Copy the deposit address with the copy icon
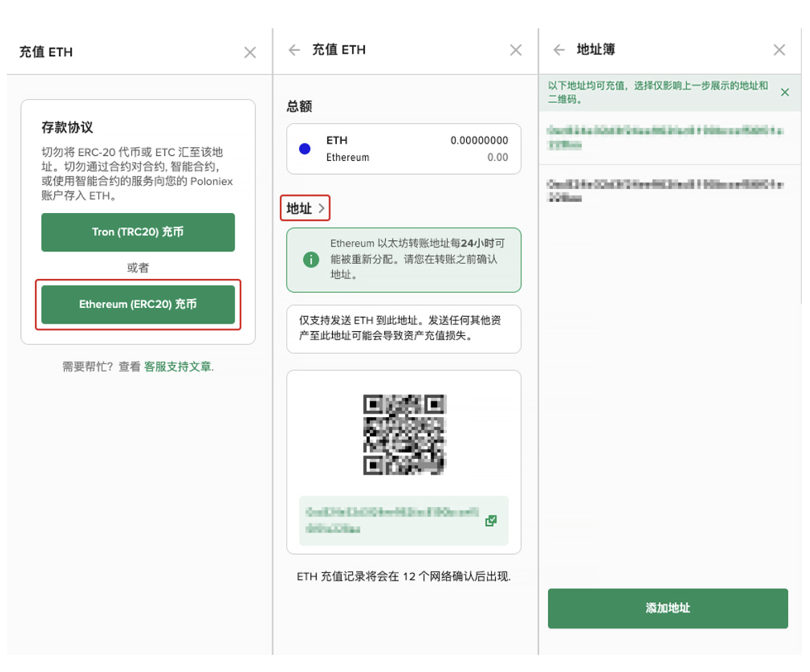The height and width of the screenshot is (672, 810). pyautogui.click(x=491, y=521)
